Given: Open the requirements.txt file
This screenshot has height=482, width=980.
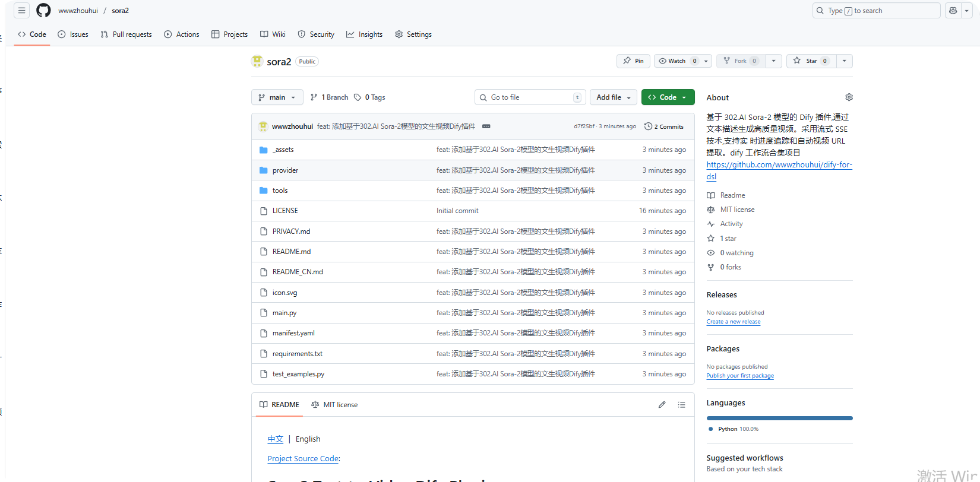Looking at the screenshot, I should [x=298, y=354].
